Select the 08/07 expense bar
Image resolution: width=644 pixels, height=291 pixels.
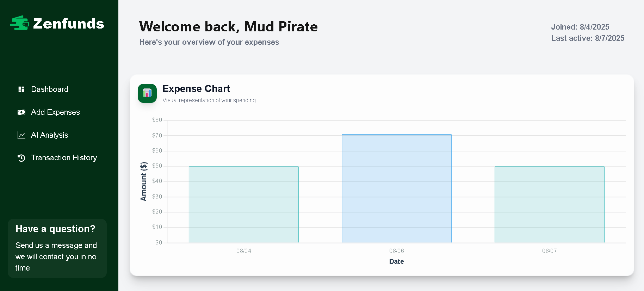tap(550, 204)
